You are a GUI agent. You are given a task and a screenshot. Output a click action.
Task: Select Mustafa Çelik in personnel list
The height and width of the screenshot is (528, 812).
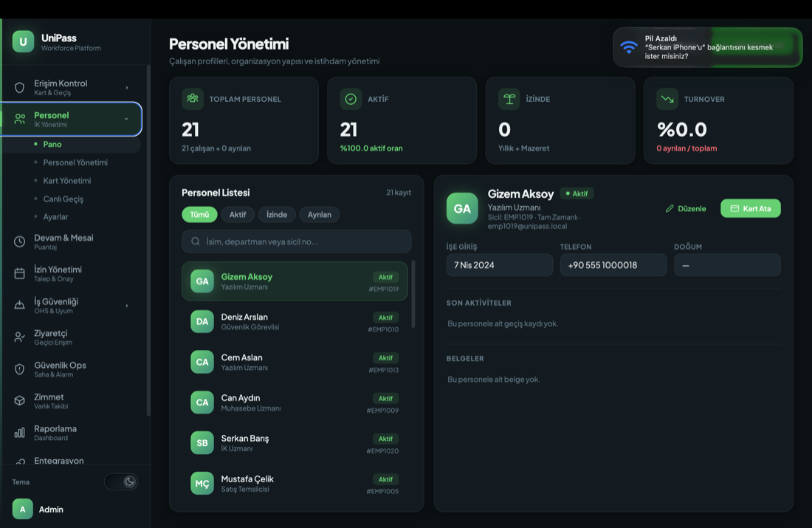[295, 483]
